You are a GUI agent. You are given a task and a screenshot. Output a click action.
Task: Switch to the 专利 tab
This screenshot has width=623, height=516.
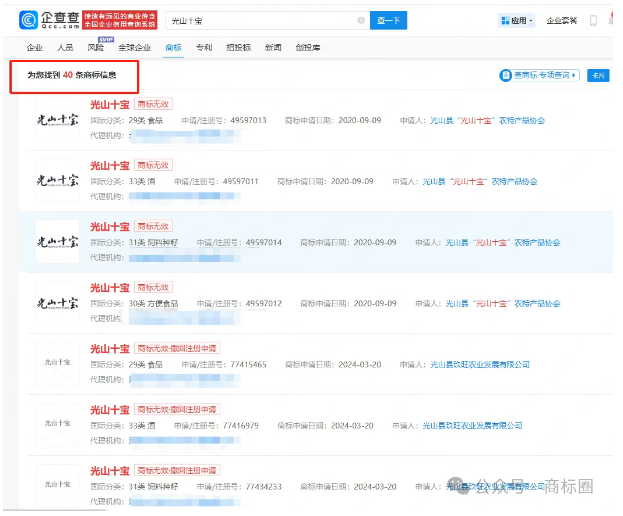(204, 47)
